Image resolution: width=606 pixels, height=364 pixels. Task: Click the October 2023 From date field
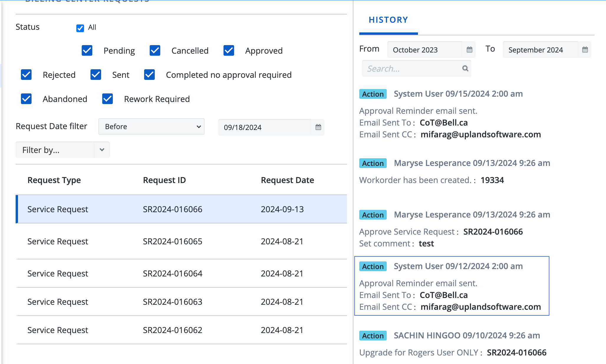point(424,50)
